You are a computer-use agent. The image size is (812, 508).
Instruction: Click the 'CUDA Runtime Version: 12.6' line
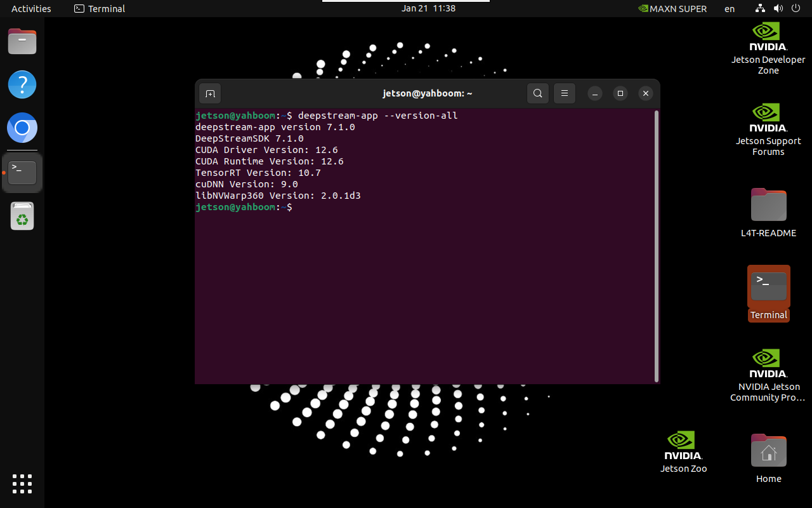pyautogui.click(x=269, y=161)
